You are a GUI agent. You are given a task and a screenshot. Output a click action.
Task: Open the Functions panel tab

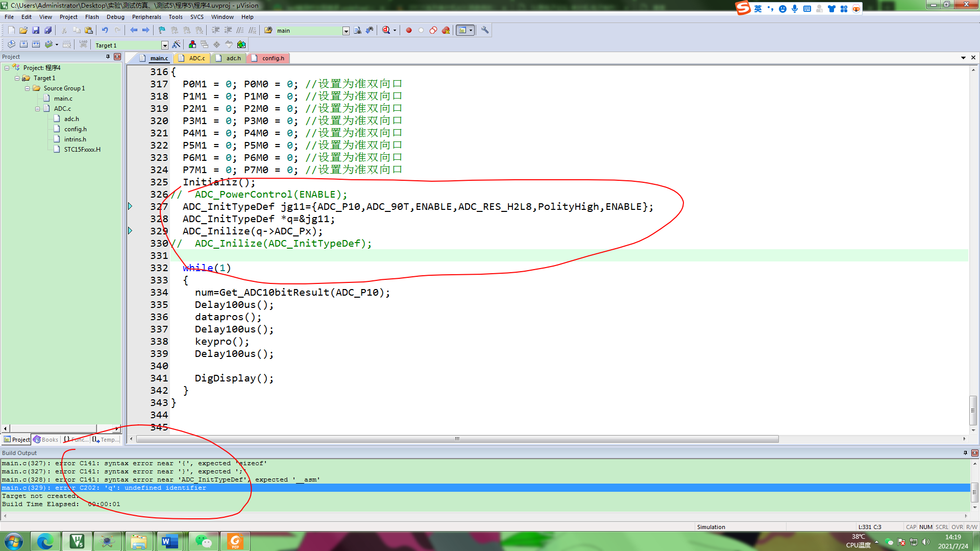[x=76, y=440]
